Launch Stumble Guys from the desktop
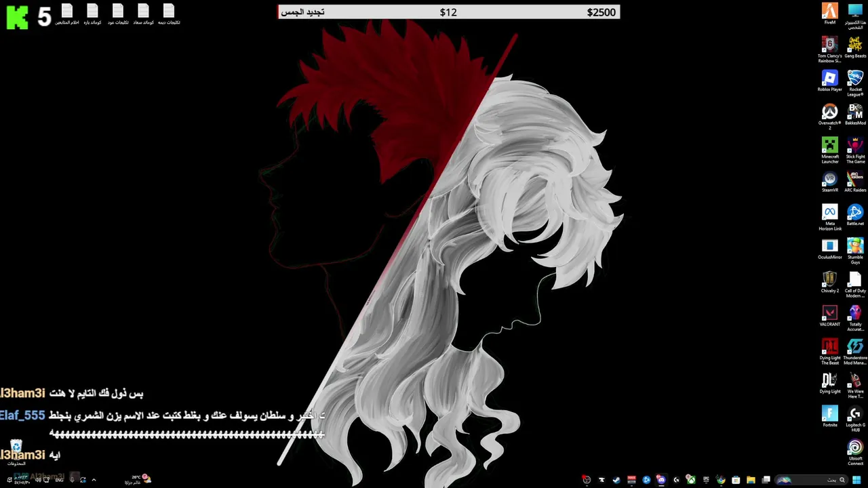 855,251
